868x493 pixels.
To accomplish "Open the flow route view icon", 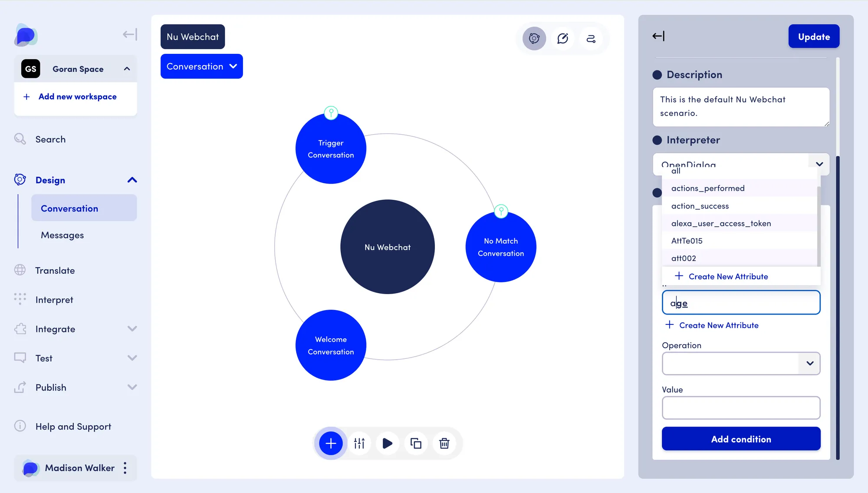I will [x=591, y=39].
